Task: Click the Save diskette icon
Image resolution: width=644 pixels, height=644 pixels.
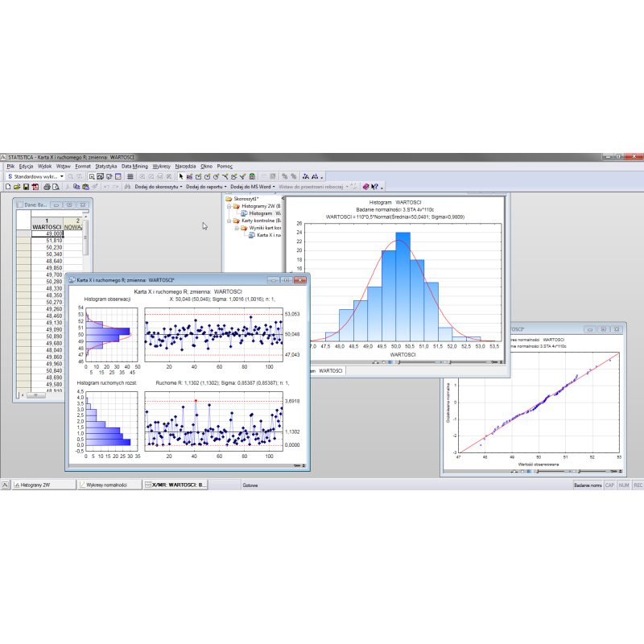Action: coord(26,186)
